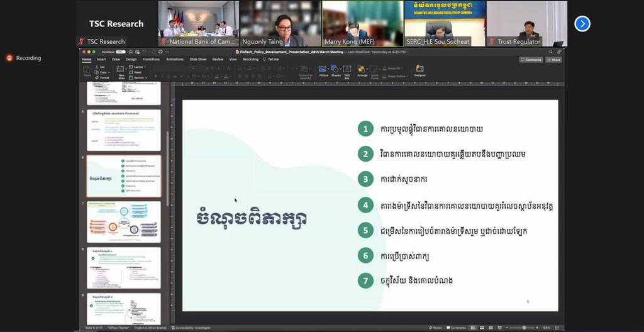
Task: Adjust the zoom slider in status bar
Action: 524,328
